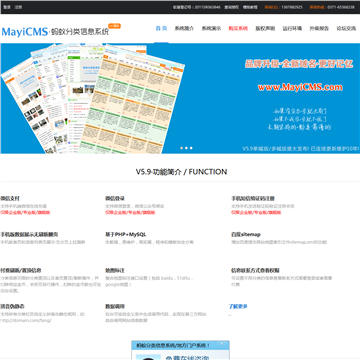
Task: Open the 系统演示 menu item
Action: coord(211,28)
